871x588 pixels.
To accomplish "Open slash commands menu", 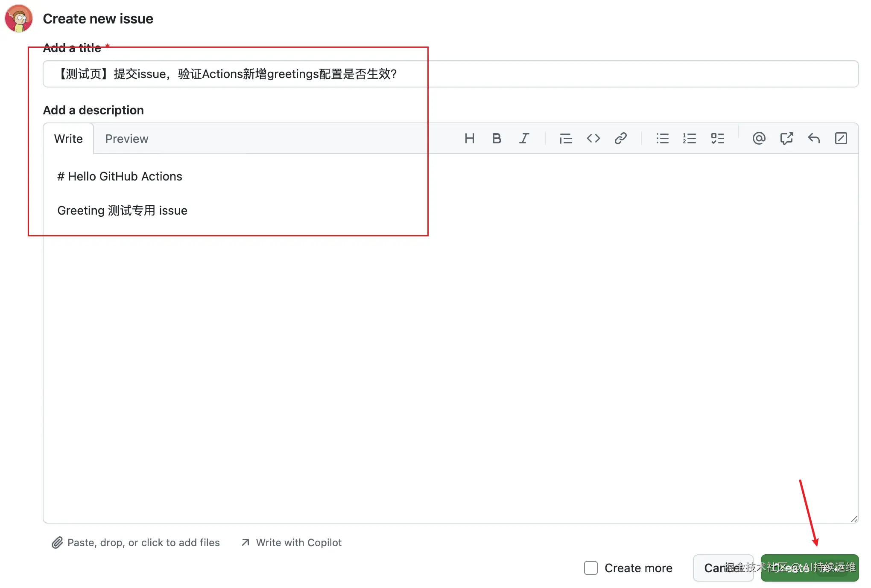I will 841,138.
